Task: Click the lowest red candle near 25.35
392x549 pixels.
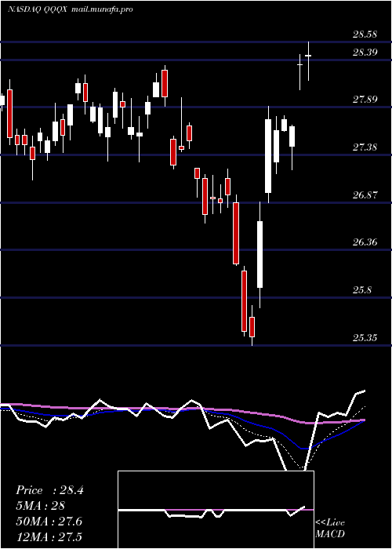Action: pyautogui.click(x=252, y=325)
